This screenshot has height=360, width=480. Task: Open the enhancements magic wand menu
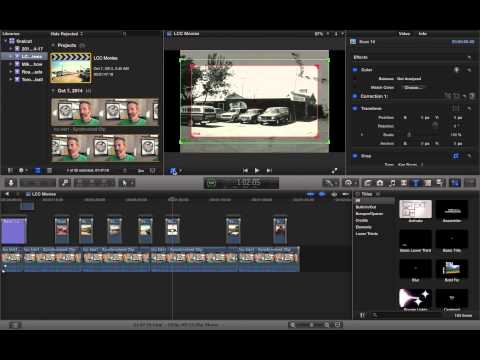(x=329, y=183)
